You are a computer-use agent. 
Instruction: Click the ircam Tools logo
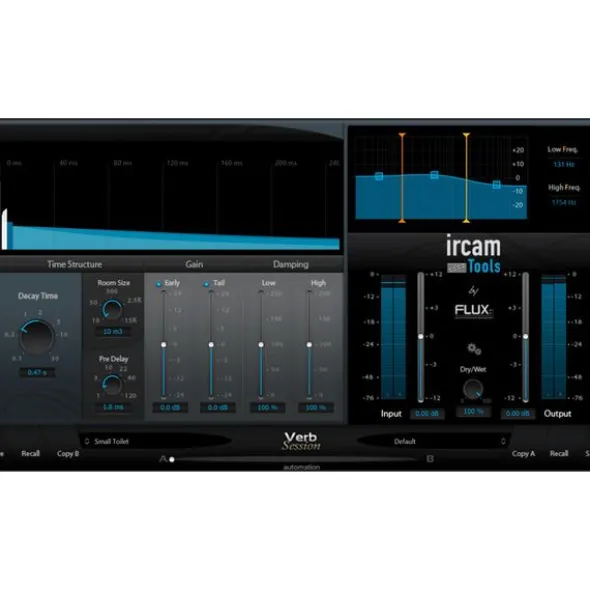474,254
